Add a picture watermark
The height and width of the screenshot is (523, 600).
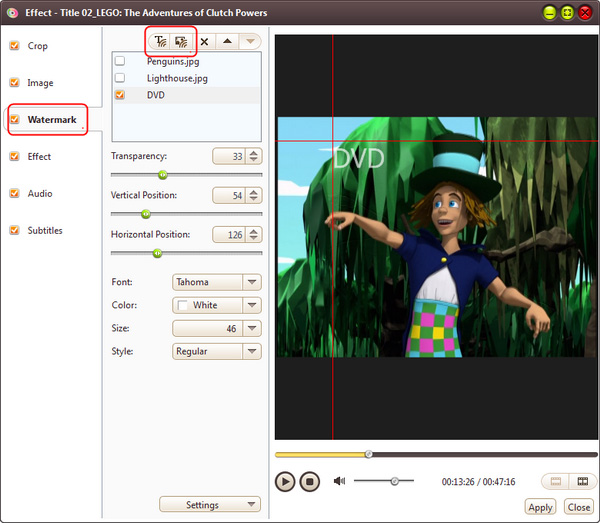point(181,42)
